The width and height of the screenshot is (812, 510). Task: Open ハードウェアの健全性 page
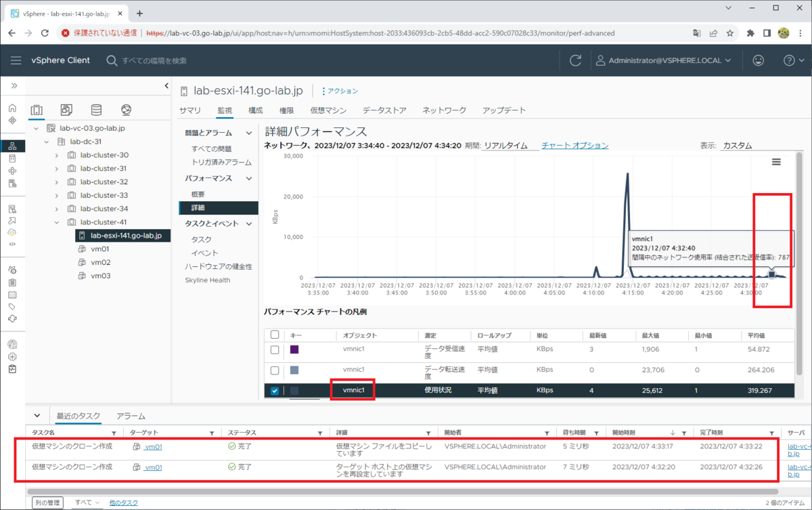click(219, 267)
